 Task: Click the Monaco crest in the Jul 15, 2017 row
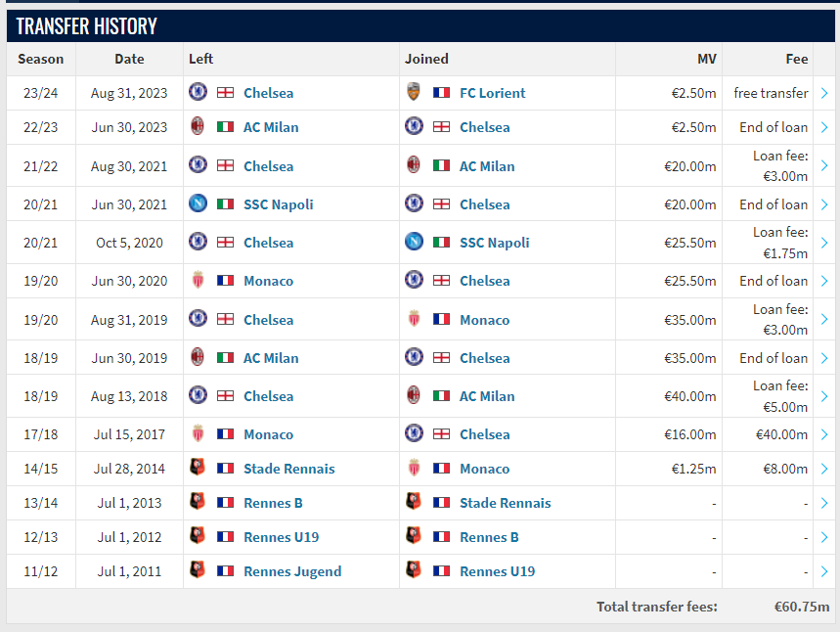198,433
